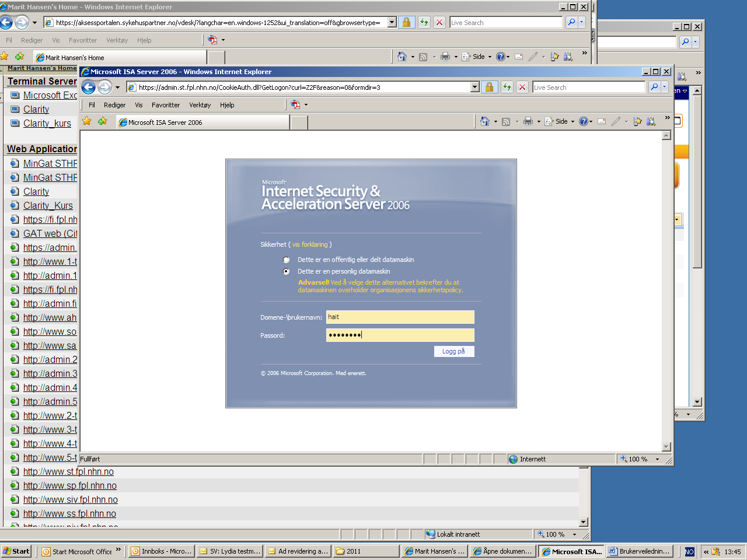Click the Logg på button
The image size is (747, 560).
coord(454,351)
